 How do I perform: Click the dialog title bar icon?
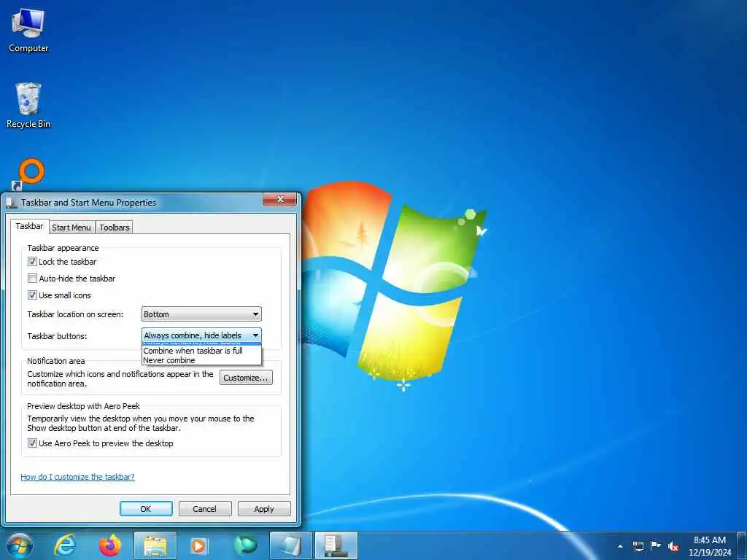tap(12, 203)
